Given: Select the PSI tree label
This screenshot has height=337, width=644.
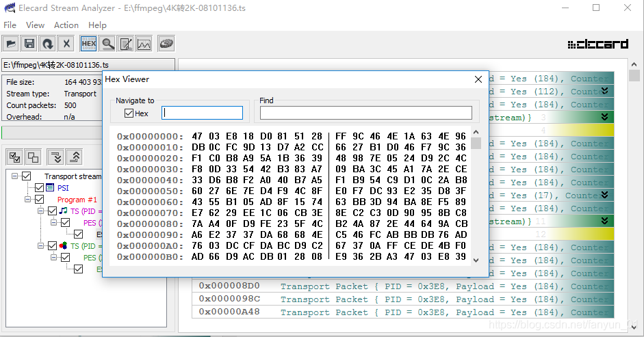Looking at the screenshot, I should [x=63, y=188].
